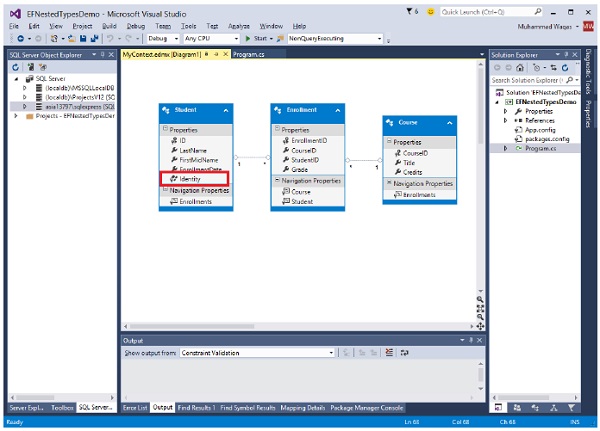Click the notifications flag icon
The image size is (600, 431).
410,12
